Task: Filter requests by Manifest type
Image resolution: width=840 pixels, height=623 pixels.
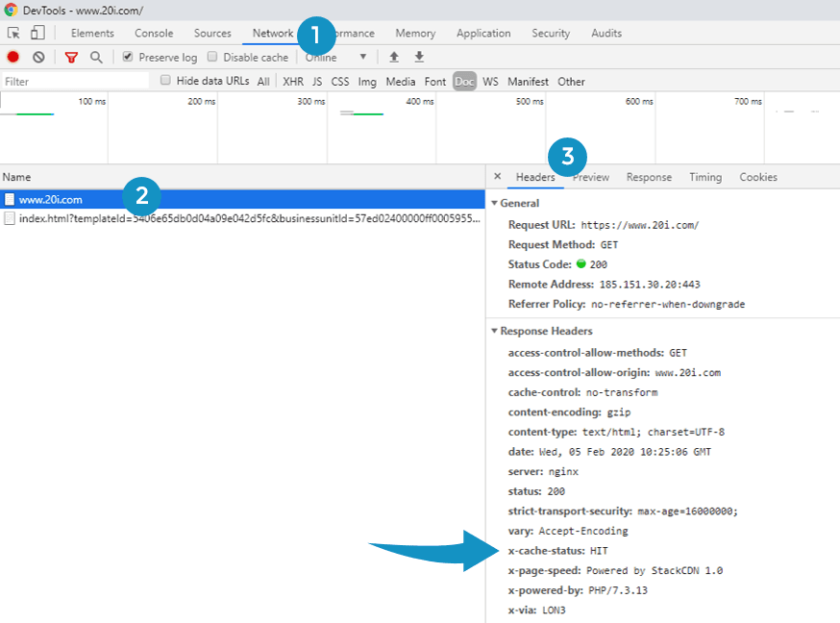Action: click(x=528, y=82)
